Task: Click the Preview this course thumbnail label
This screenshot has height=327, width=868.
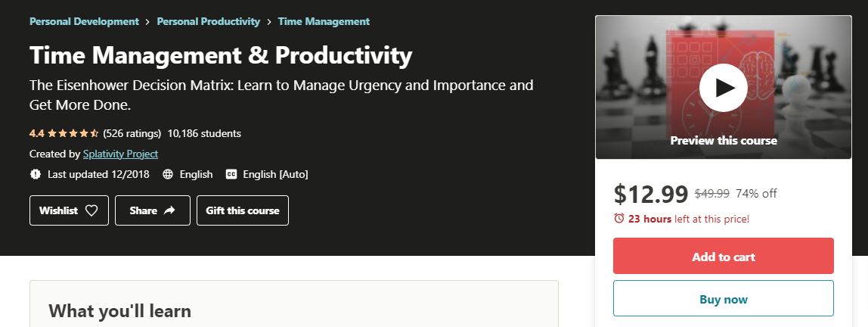Action: (724, 140)
